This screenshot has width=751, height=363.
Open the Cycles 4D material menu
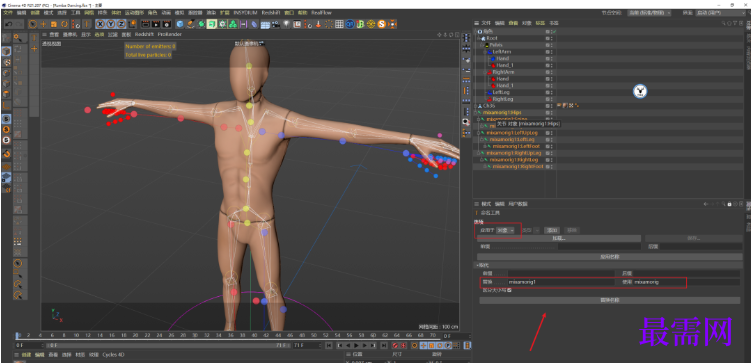114,355
